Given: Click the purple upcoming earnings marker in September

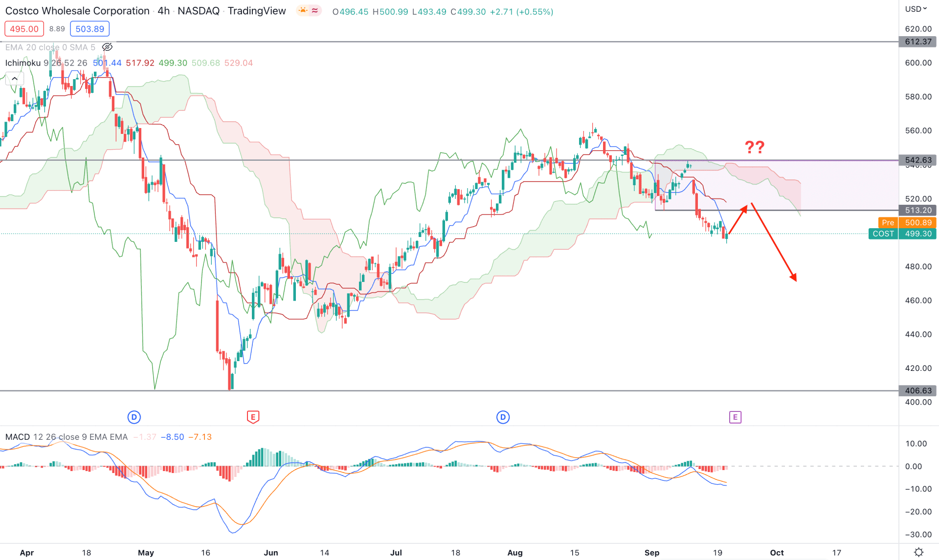Looking at the screenshot, I should (735, 417).
